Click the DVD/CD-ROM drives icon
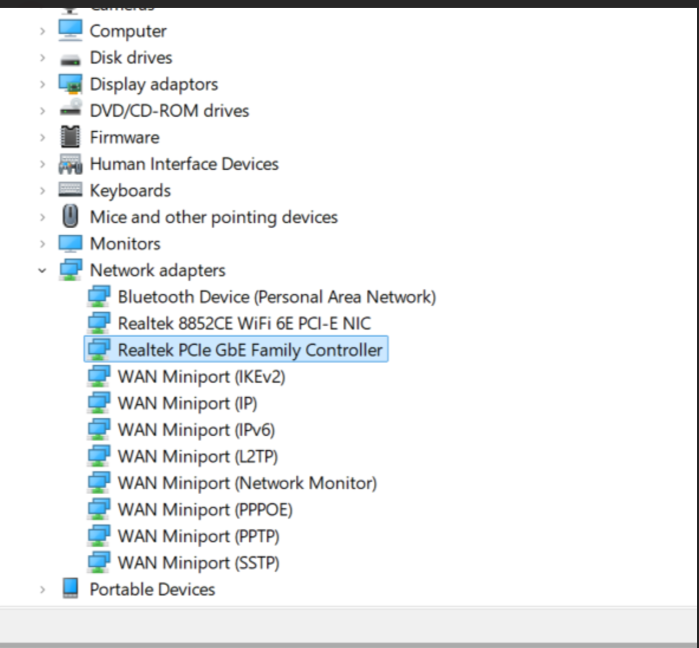This screenshot has height=648, width=699. click(70, 111)
